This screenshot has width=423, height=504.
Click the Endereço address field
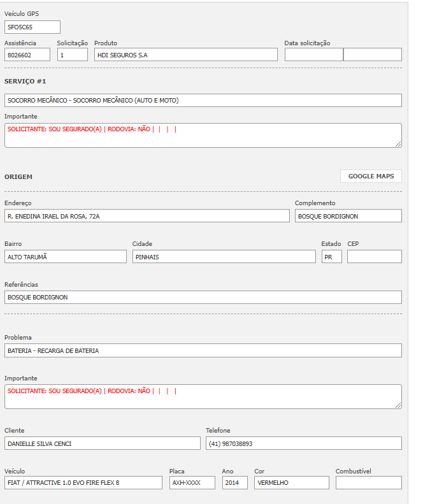[x=147, y=216]
